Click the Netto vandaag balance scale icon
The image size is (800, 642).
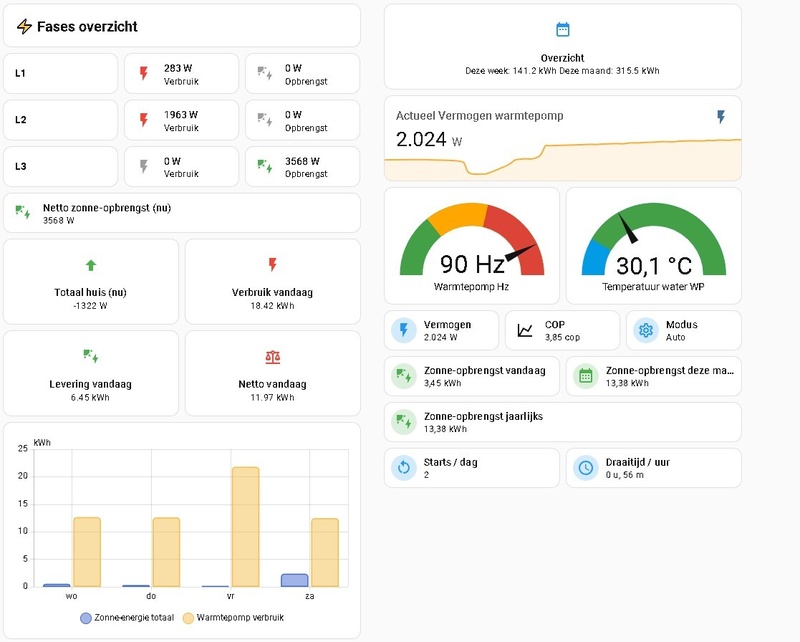pyautogui.click(x=272, y=357)
